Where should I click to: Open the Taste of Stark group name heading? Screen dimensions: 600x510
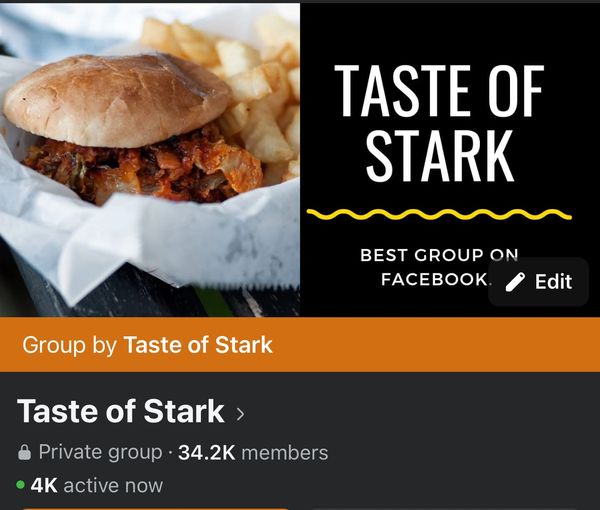[x=121, y=411]
